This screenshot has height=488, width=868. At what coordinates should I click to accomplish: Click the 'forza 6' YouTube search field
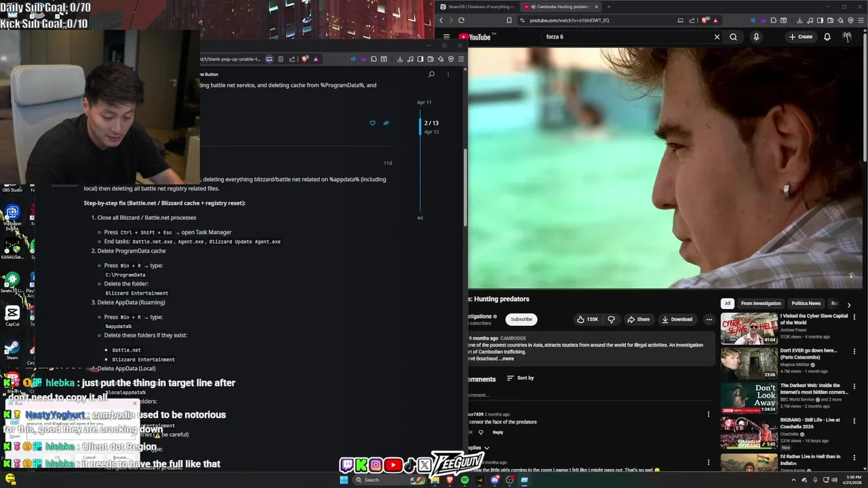(627, 37)
